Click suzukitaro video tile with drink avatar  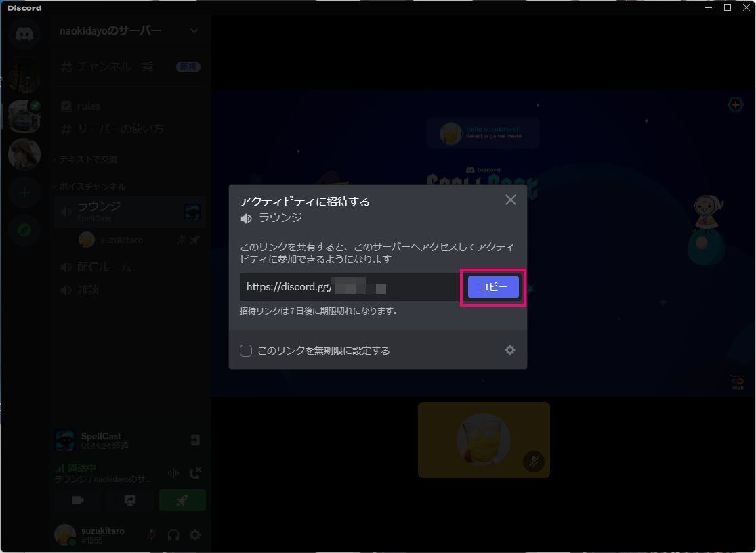pyautogui.click(x=484, y=440)
